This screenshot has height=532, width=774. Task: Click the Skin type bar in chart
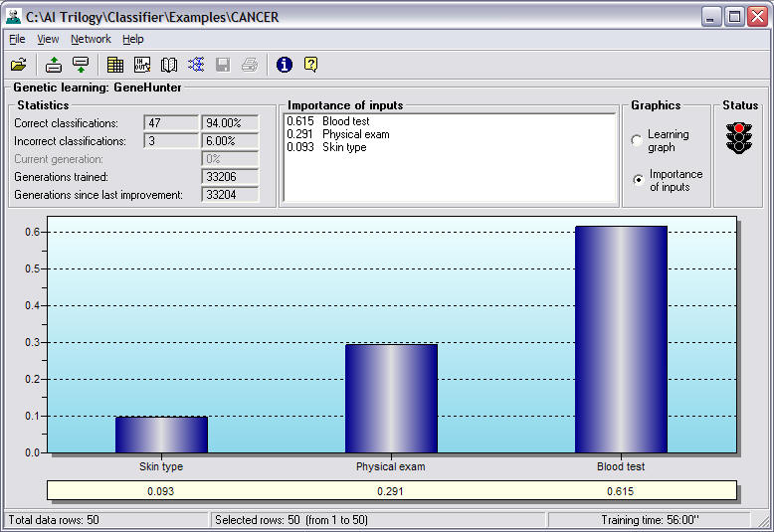[x=161, y=435]
